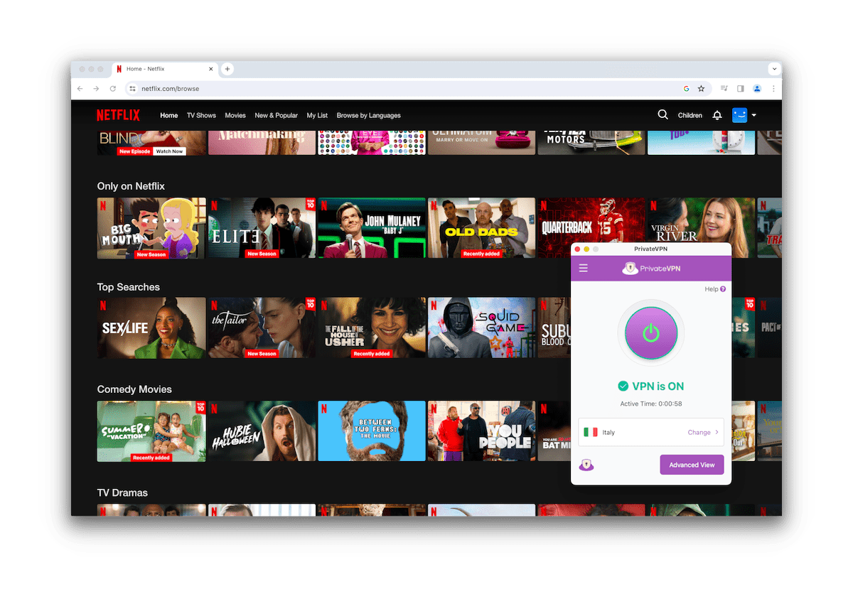
Task: Open John Mulaney Baby J thumbnail
Action: pos(372,228)
